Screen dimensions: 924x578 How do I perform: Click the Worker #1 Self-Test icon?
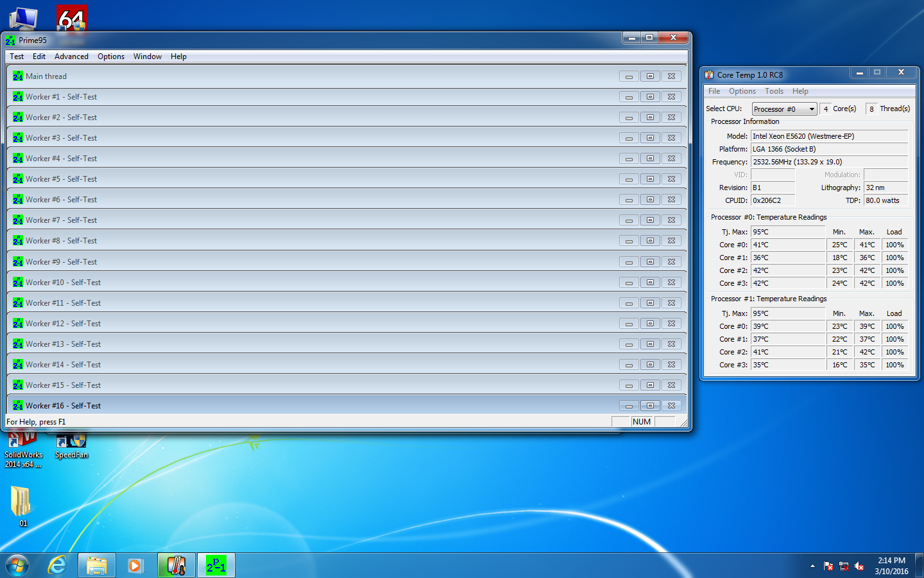[18, 97]
